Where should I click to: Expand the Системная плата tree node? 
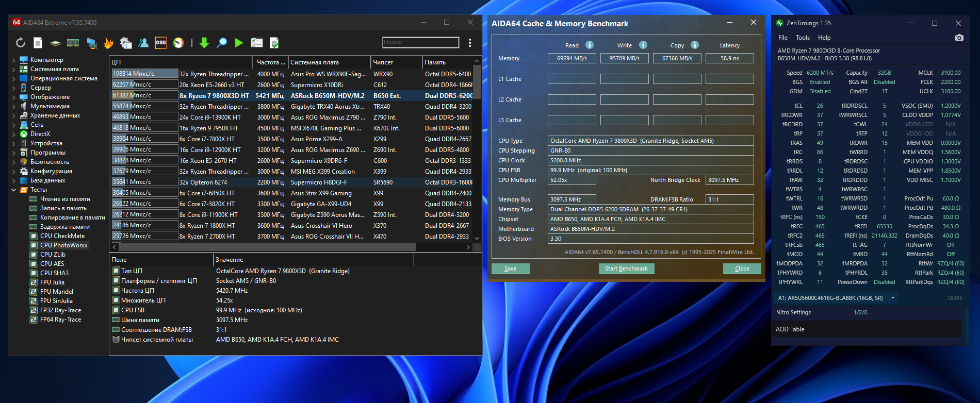pos(14,69)
